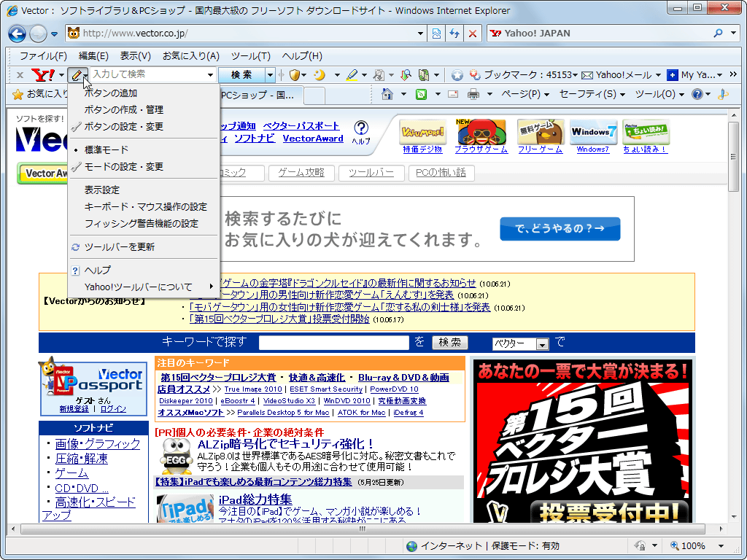Close the Yahoo toolbar with the X
This screenshot has width=747, height=560.
tap(20, 75)
